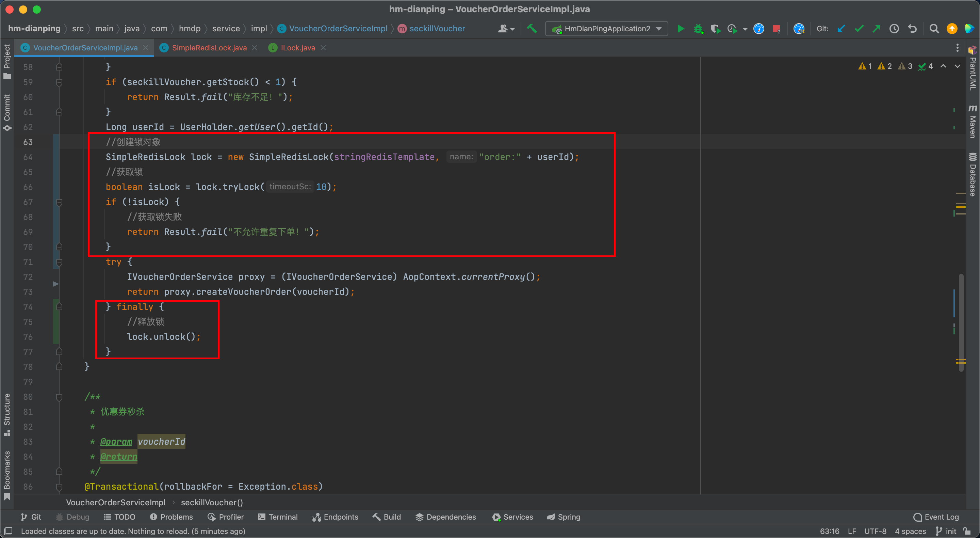Image resolution: width=980 pixels, height=538 pixels.
Task: Open the Build tool window
Action: click(387, 517)
